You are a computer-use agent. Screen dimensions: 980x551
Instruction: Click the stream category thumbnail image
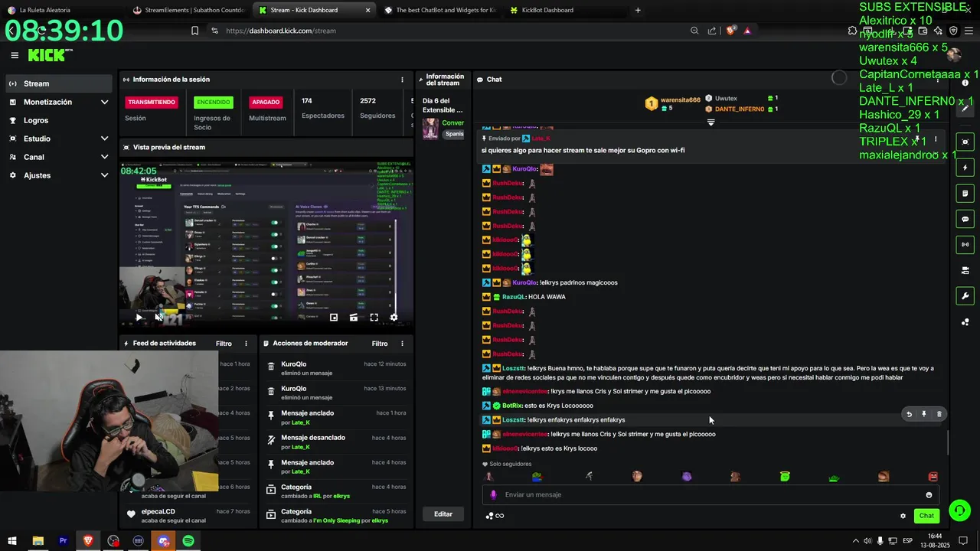pyautogui.click(x=430, y=128)
